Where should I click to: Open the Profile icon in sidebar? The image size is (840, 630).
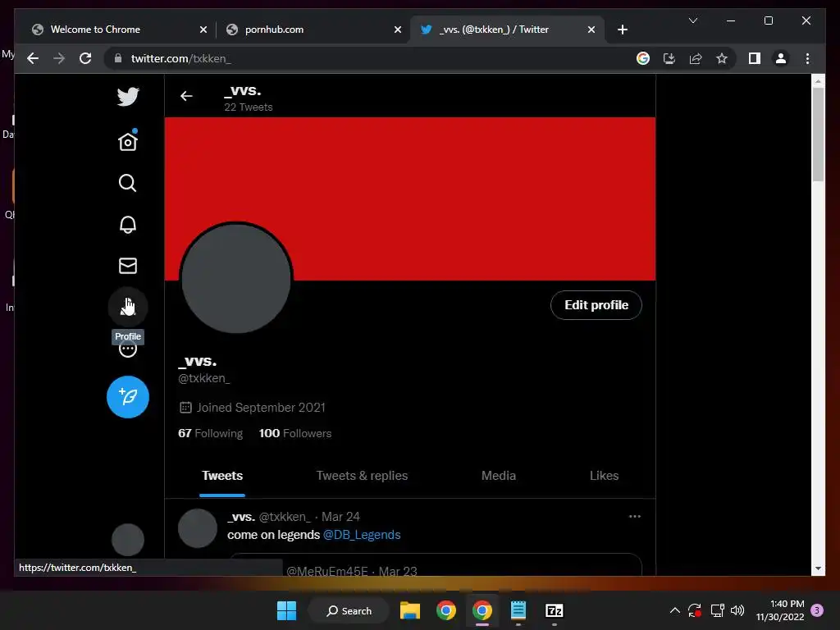click(127, 307)
